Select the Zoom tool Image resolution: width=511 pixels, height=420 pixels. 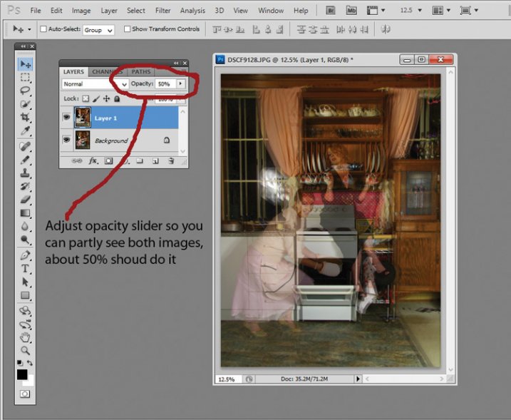[25, 350]
